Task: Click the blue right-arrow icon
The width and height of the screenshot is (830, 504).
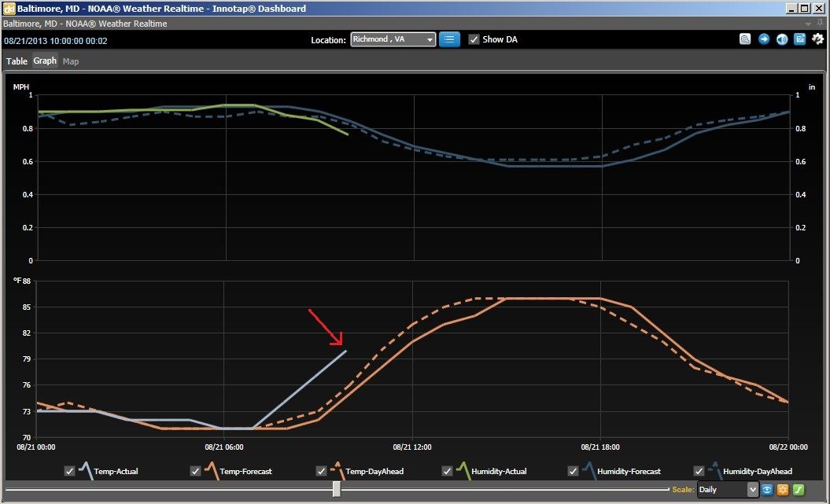Action: coord(763,39)
